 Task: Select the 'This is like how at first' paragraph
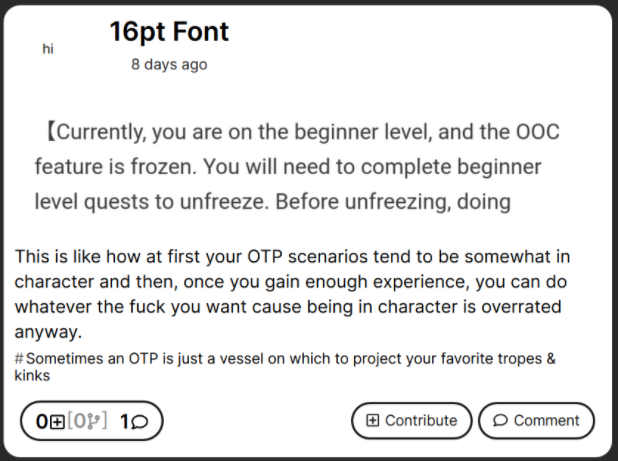pyautogui.click(x=292, y=294)
